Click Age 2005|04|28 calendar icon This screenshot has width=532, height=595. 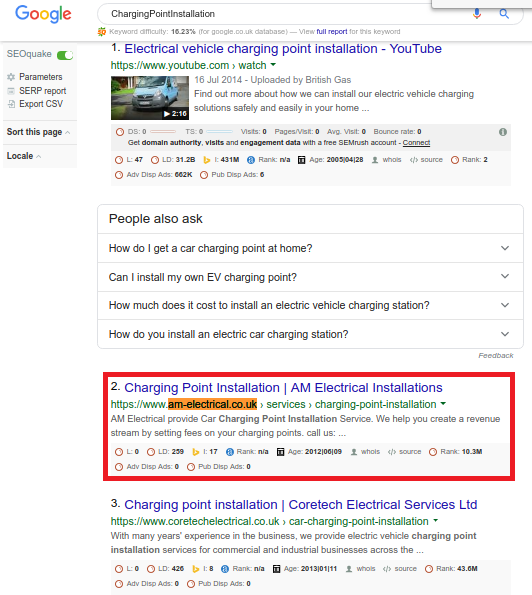(301, 160)
